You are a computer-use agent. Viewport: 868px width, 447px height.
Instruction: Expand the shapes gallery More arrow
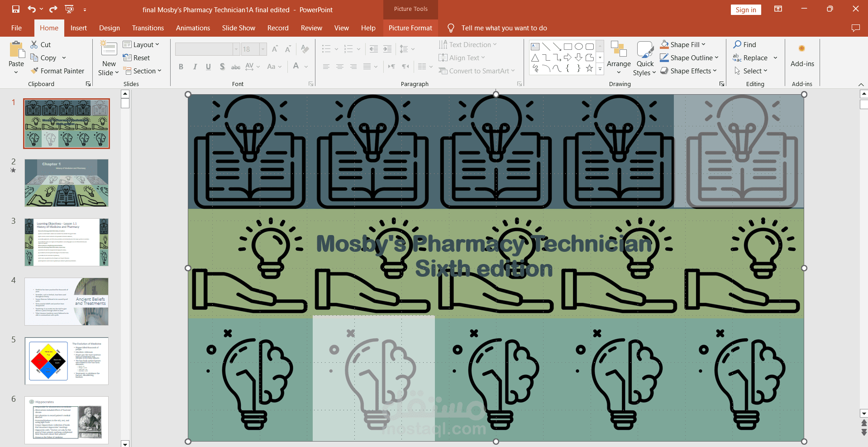tap(600, 69)
